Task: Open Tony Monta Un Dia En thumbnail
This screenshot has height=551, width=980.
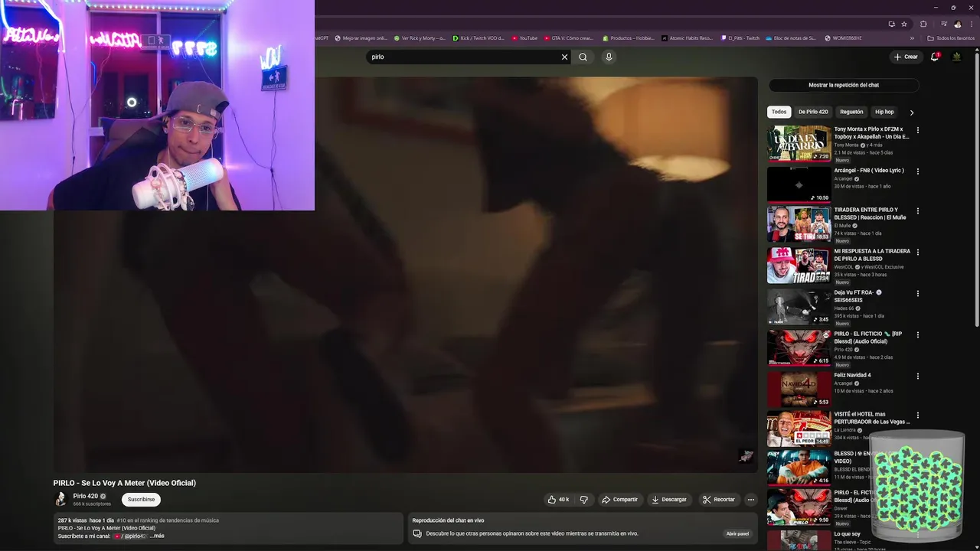Action: pyautogui.click(x=799, y=143)
